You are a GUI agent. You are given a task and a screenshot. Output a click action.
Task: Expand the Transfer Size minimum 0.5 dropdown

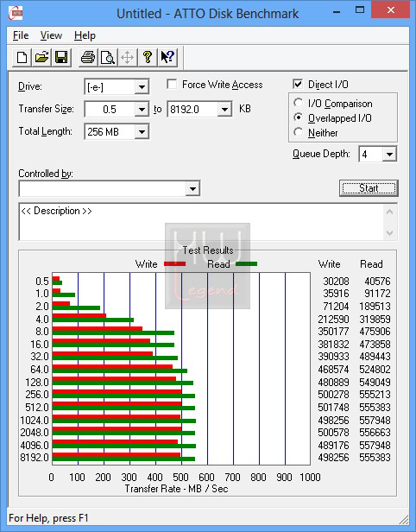pyautogui.click(x=142, y=109)
